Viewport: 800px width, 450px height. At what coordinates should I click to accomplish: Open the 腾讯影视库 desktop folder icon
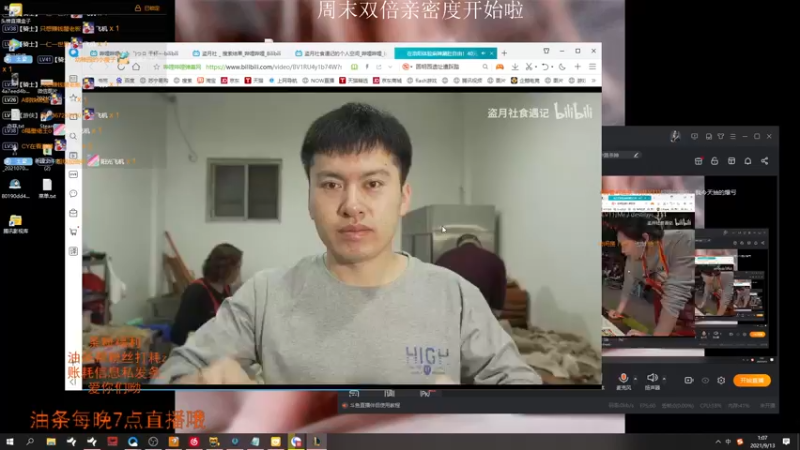click(x=15, y=224)
